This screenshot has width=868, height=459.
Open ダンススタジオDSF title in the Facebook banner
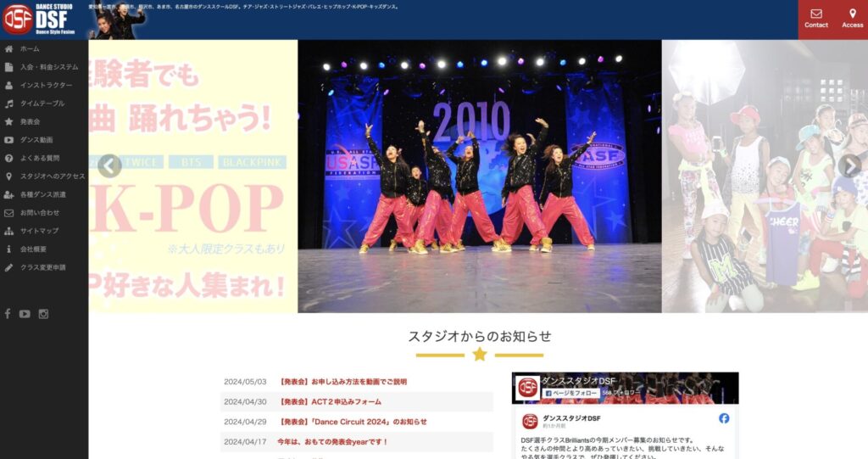[x=578, y=381]
